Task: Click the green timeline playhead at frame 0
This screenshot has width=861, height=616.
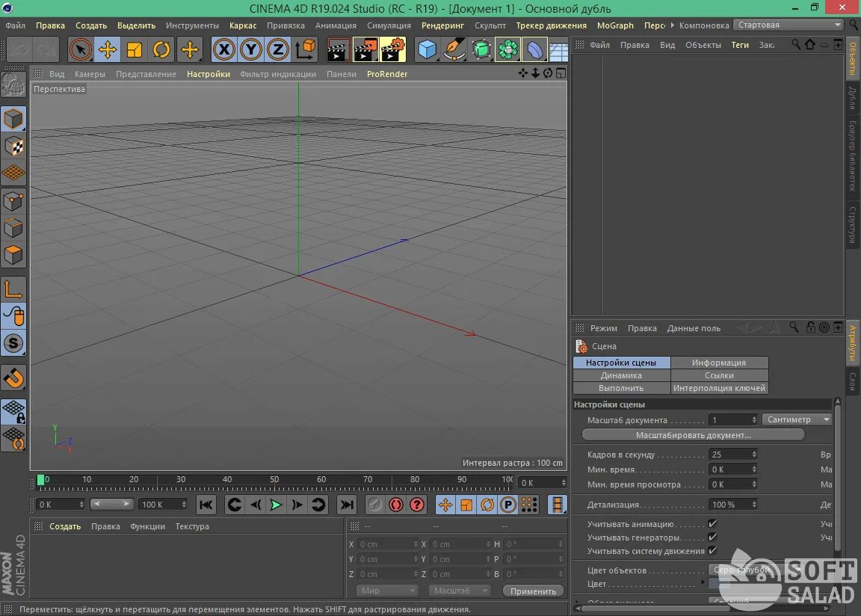Action: pyautogui.click(x=40, y=480)
